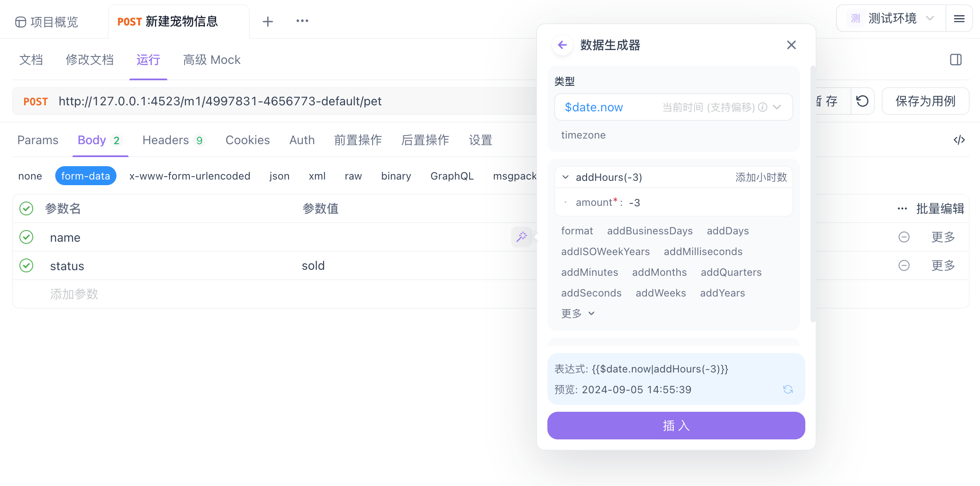
Task: Expand the 更多 functions list
Action: [578, 313]
